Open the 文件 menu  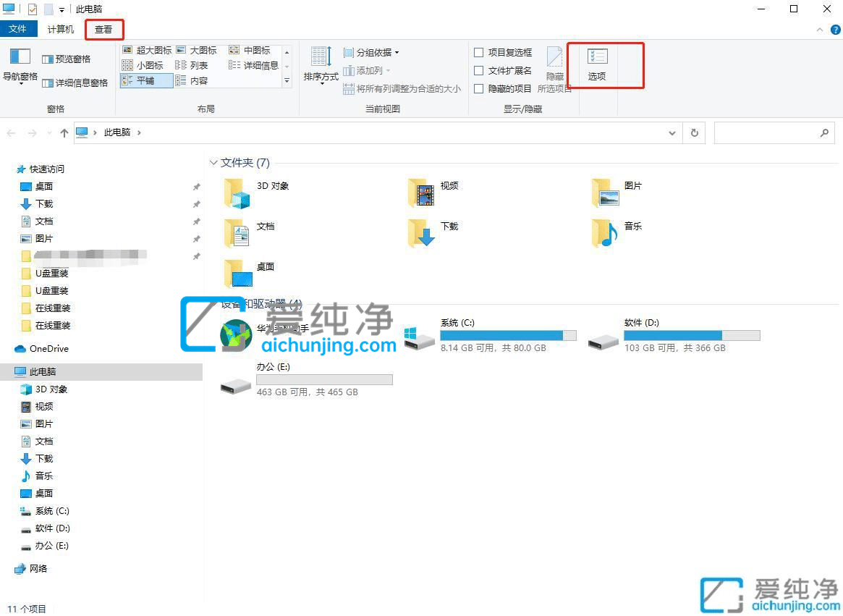pos(20,29)
